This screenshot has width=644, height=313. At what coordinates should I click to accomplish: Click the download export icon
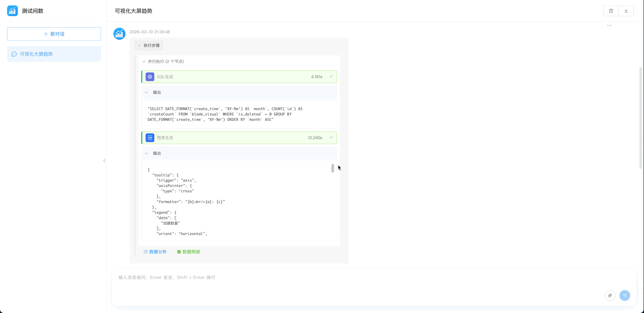[x=626, y=11]
